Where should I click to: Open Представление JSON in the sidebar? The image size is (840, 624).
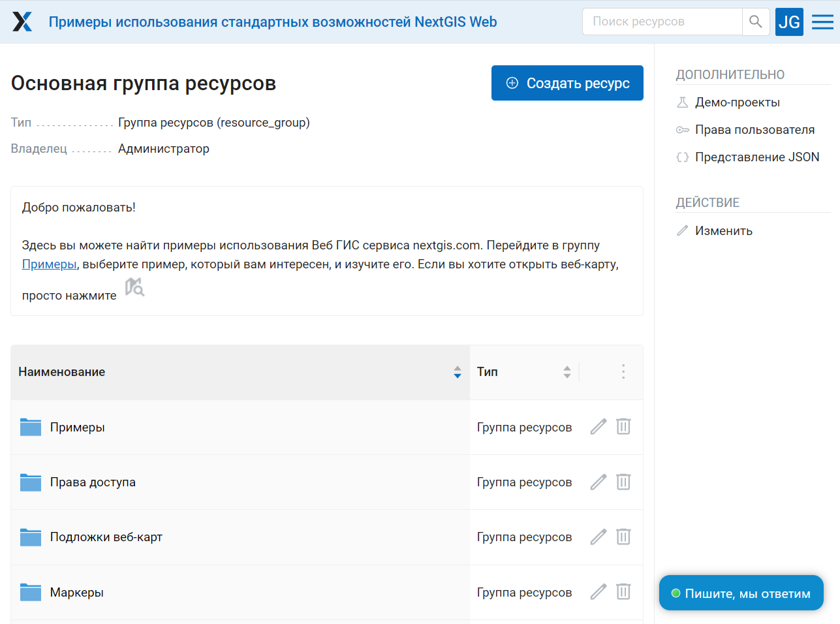tap(757, 157)
